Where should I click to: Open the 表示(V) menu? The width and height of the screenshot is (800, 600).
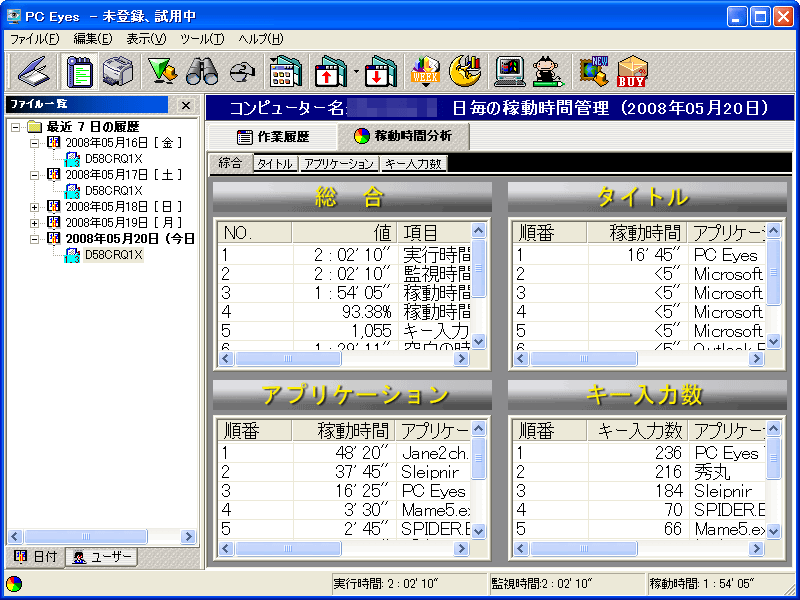click(146, 39)
